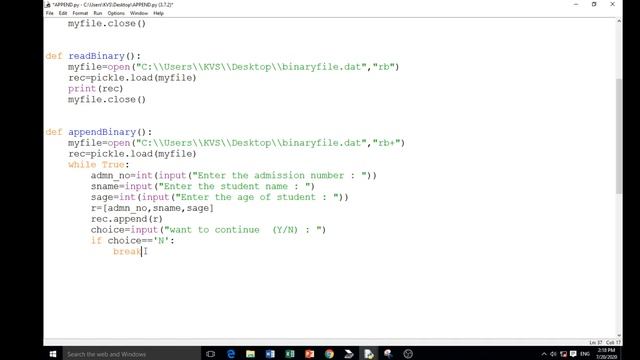Open the Action Center notifications icon

point(573,354)
